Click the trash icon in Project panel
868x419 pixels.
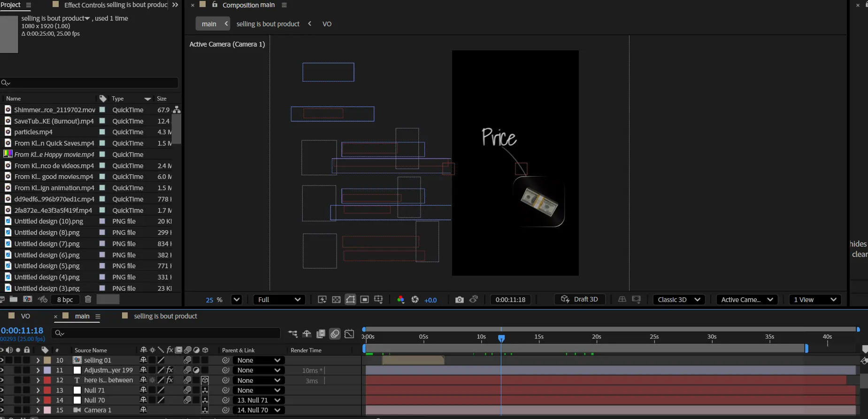click(x=88, y=299)
